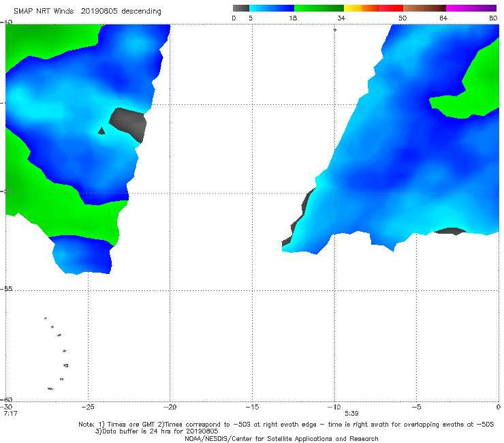Image resolution: width=504 pixels, height=443 pixels.
Task: Click the longitude axis label "-10"
Action: [x=334, y=407]
